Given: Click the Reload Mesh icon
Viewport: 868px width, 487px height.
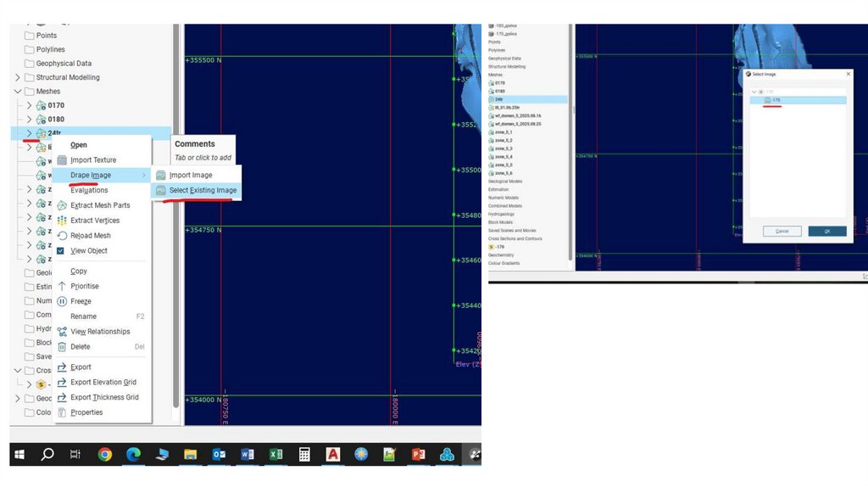Looking at the screenshot, I should [x=62, y=236].
